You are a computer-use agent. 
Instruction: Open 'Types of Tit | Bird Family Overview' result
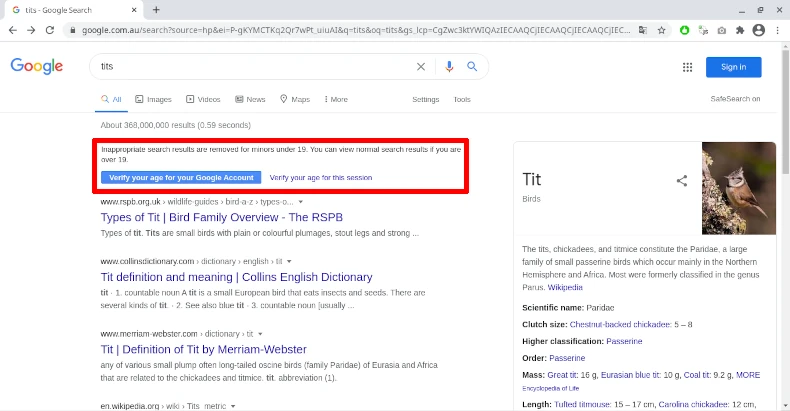[222, 217]
